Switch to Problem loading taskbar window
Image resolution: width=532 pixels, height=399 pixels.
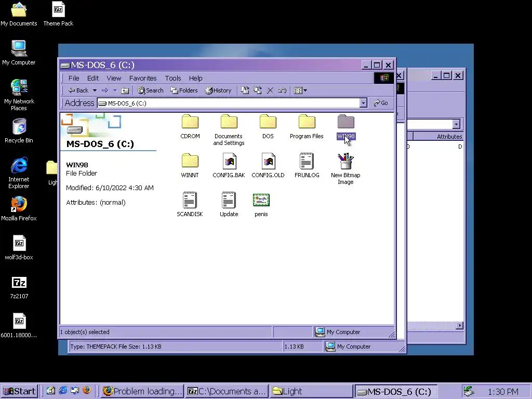point(142,391)
